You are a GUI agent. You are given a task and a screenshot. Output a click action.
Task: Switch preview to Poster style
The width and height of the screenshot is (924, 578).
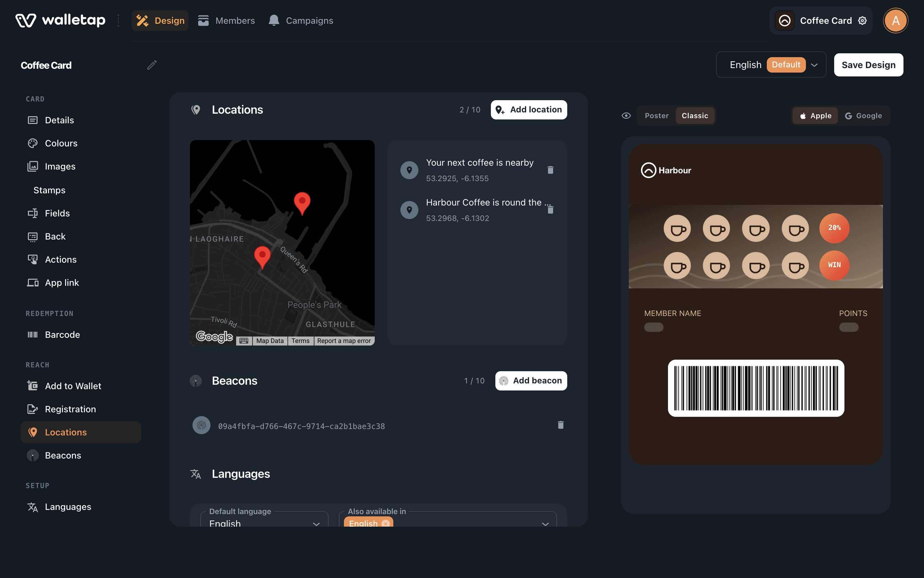(657, 116)
